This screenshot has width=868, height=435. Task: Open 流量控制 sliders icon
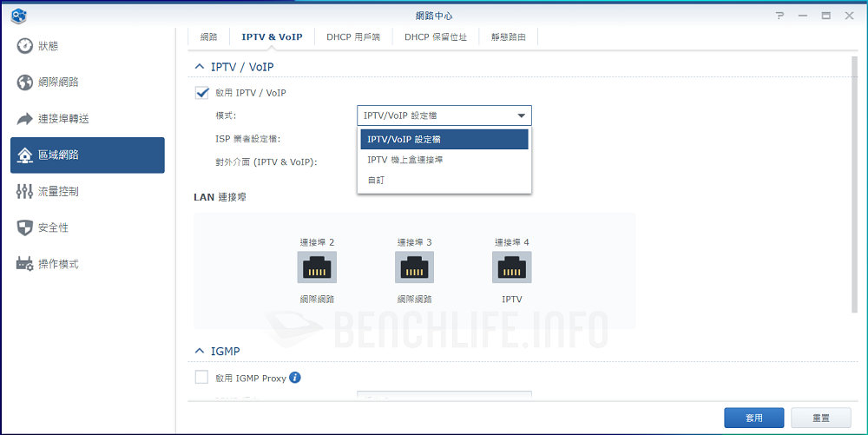pos(25,192)
